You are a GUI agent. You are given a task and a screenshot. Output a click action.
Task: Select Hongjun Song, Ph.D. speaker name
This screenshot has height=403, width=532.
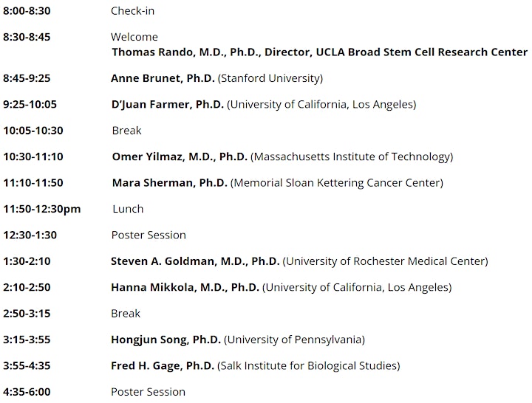[x=166, y=340]
